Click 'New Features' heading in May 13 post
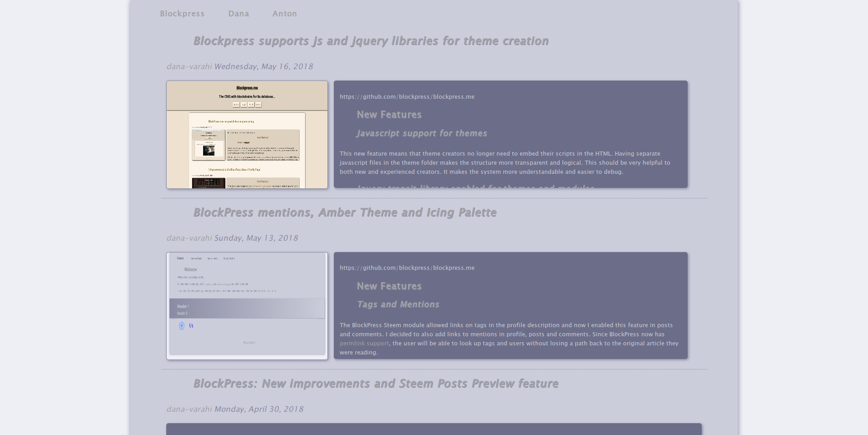Image resolution: width=868 pixels, height=435 pixels. tap(389, 286)
